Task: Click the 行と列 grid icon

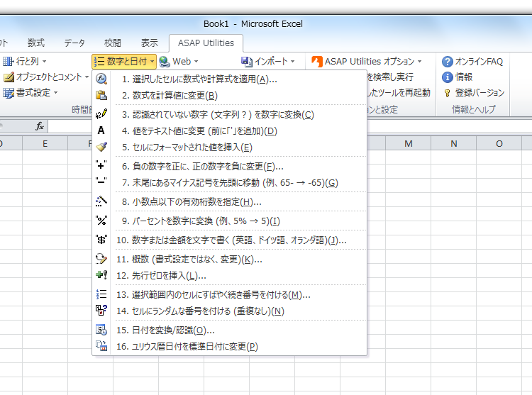Action: [x=8, y=62]
